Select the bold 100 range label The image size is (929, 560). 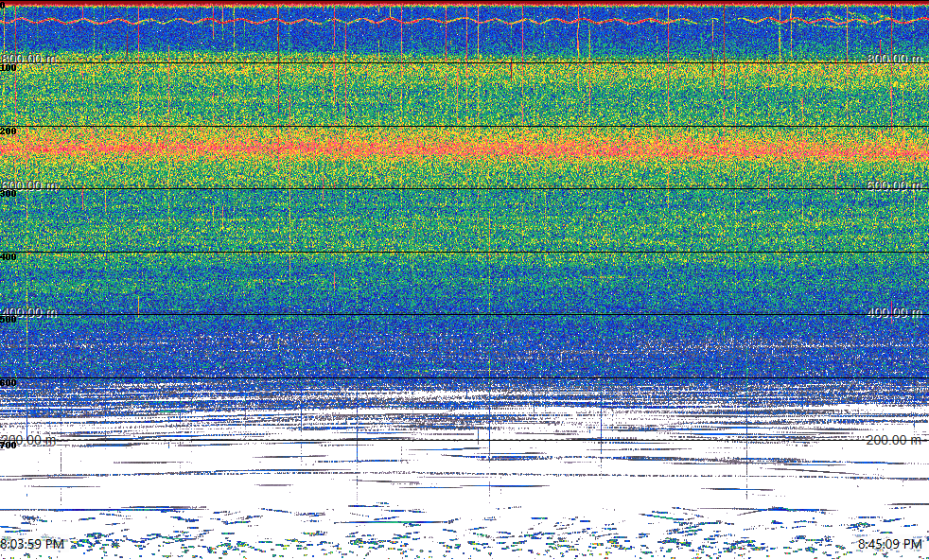pyautogui.click(x=9, y=68)
